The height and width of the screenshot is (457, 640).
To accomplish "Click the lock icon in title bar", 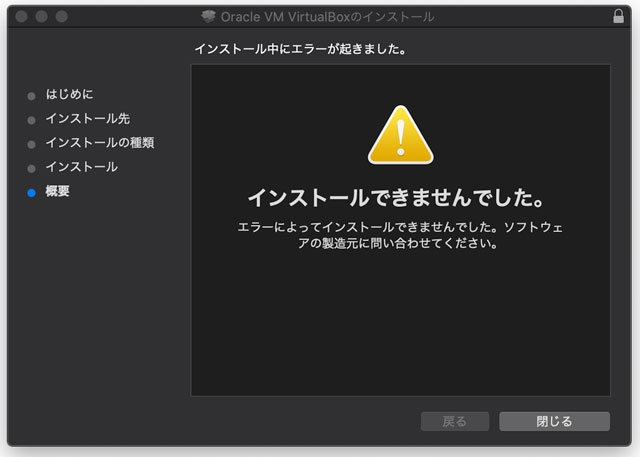I will coord(618,16).
